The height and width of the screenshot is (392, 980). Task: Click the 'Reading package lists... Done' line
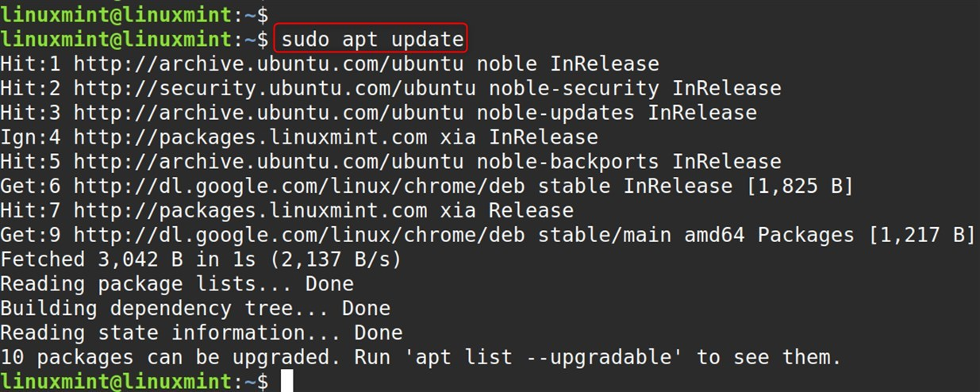coord(177,284)
